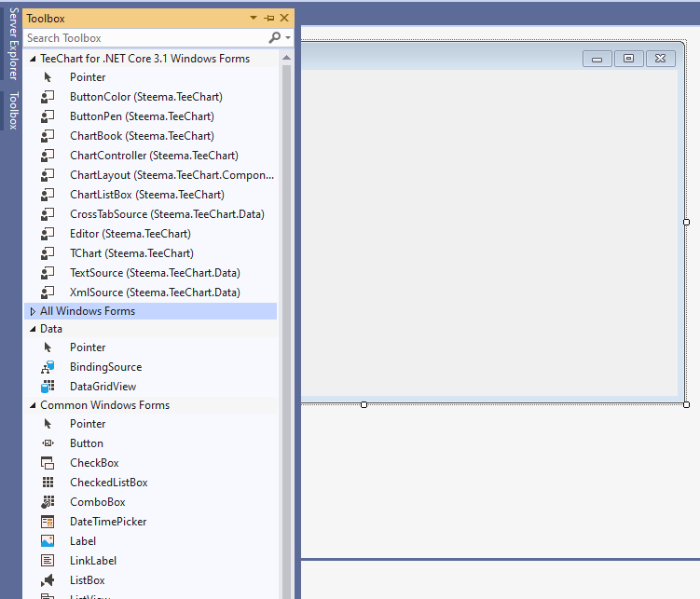
Task: Open the Server Explorer side tab
Action: 13,43
